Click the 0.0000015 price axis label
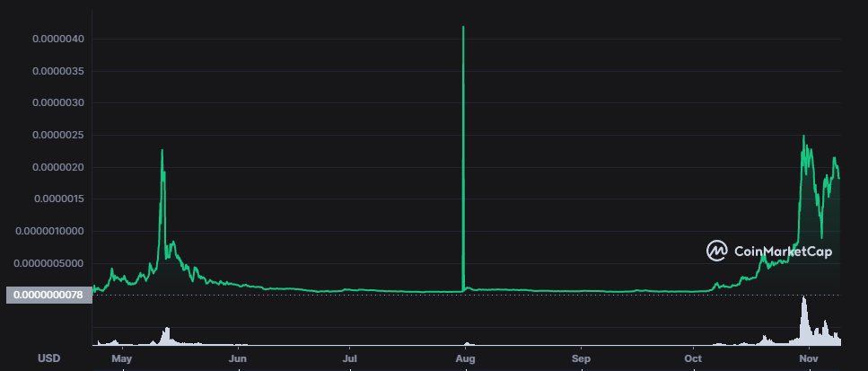 [58, 199]
